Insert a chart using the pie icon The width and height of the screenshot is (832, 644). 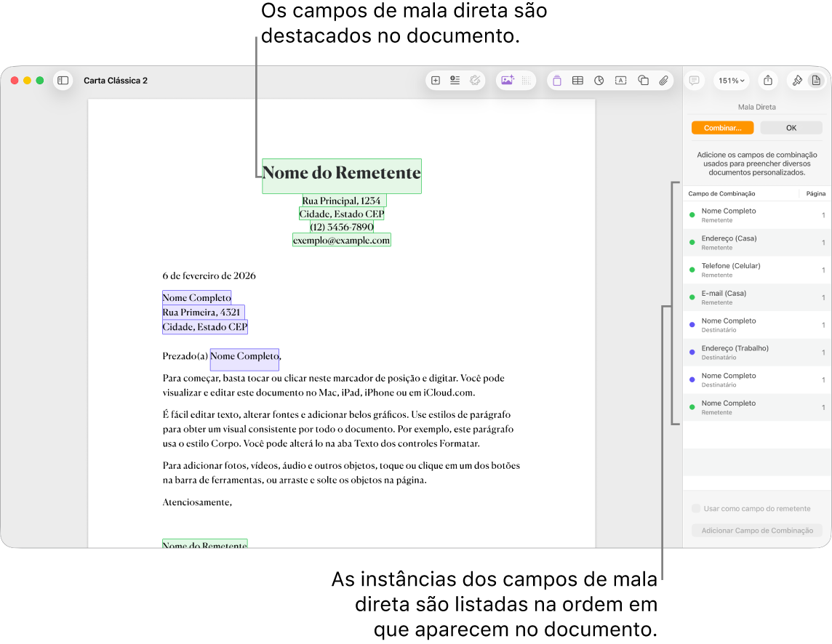[x=599, y=81]
